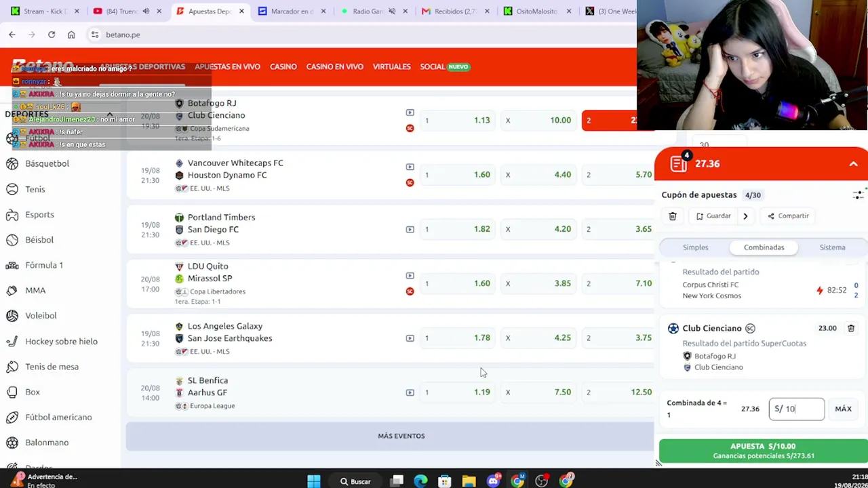Open the Esports category icon

pos(12,215)
